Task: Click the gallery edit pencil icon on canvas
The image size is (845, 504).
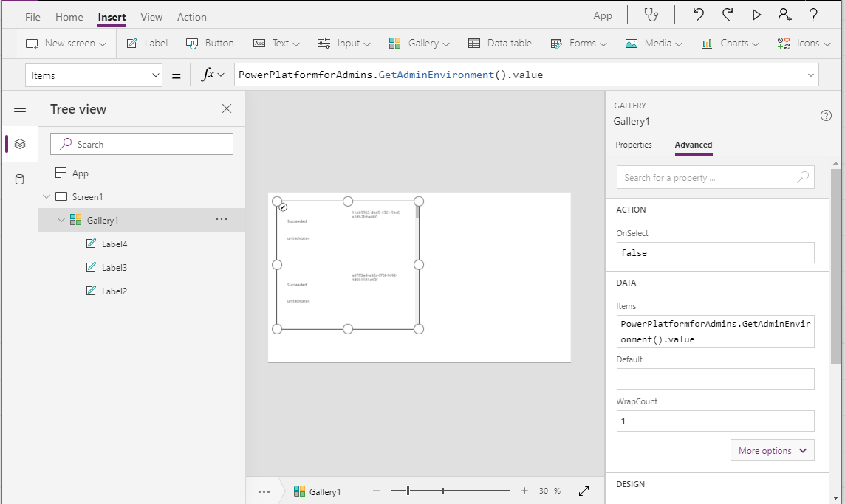Action: 283,207
